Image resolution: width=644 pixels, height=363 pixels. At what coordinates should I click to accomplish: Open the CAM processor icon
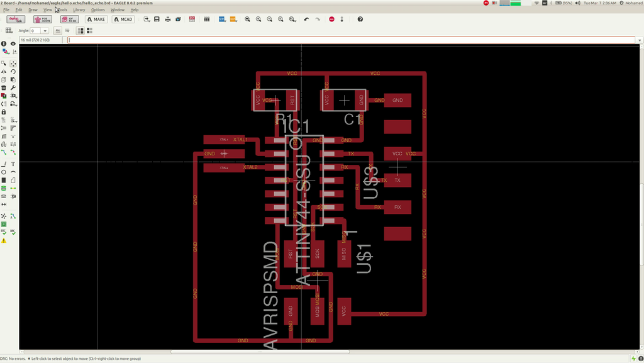[x=178, y=20]
